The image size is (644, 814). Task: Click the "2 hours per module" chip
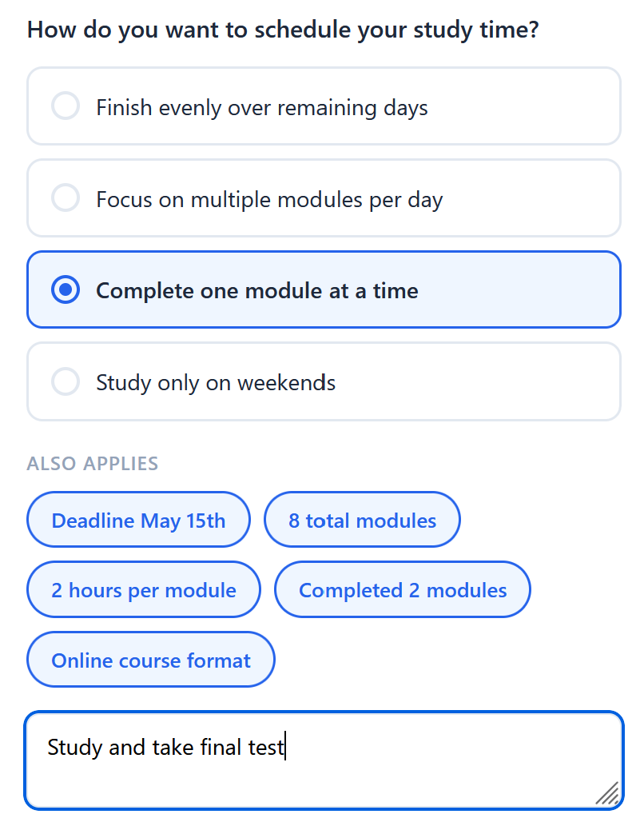tap(143, 589)
